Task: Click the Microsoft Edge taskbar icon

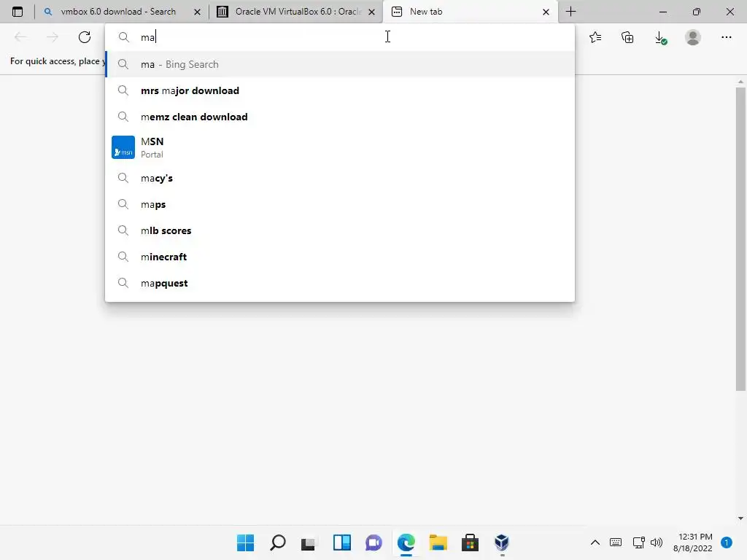Action: [x=406, y=542]
